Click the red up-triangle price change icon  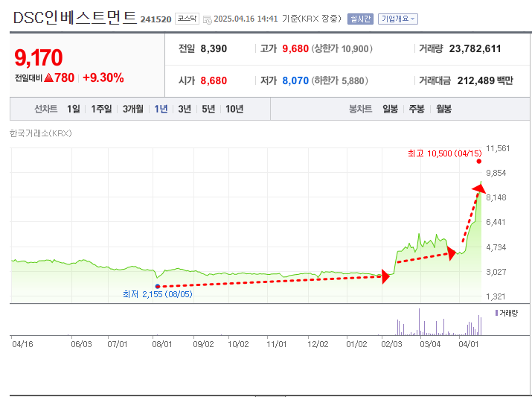coord(49,77)
